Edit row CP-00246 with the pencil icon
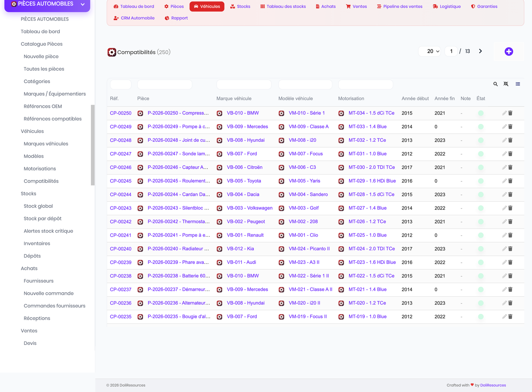Viewport: 532px width, 392px height. [504, 167]
